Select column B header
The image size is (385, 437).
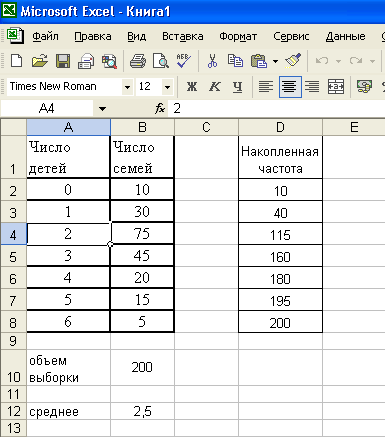point(142,127)
